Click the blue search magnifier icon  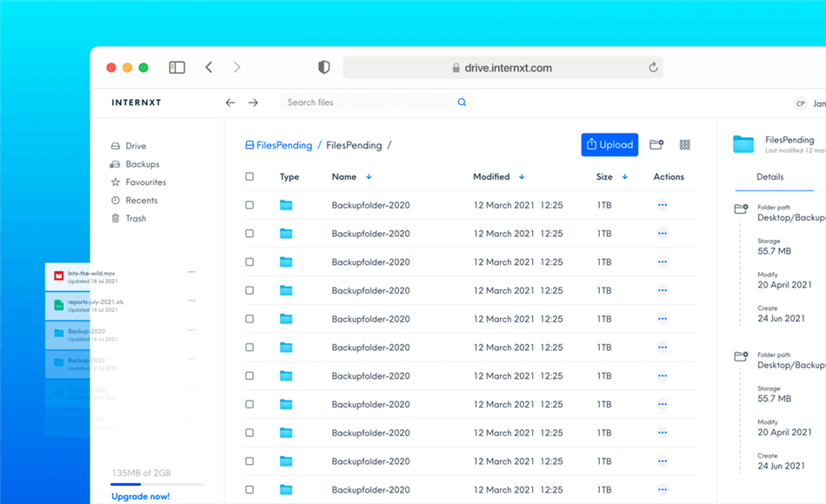tap(462, 103)
